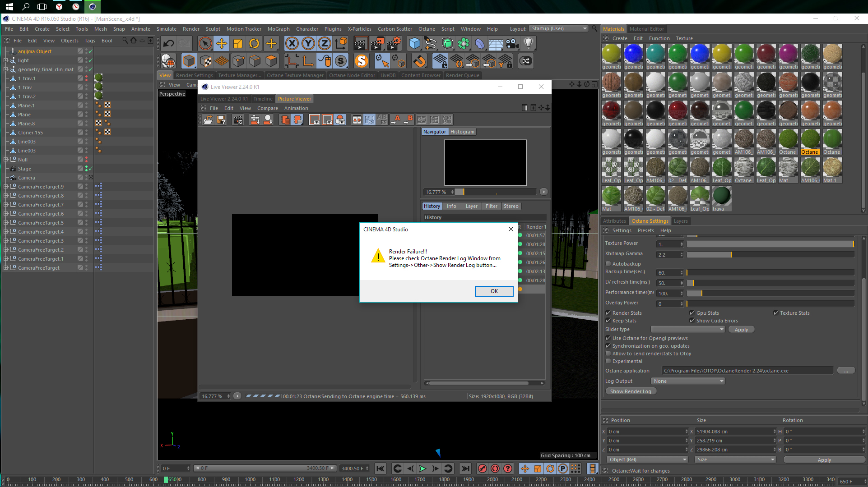This screenshot has width=868, height=487.
Task: Click the Show Render Log button
Action: pos(631,391)
